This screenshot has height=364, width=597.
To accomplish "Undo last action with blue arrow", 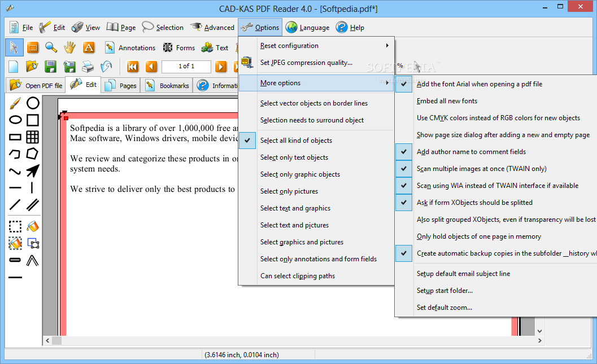I will tap(106, 67).
